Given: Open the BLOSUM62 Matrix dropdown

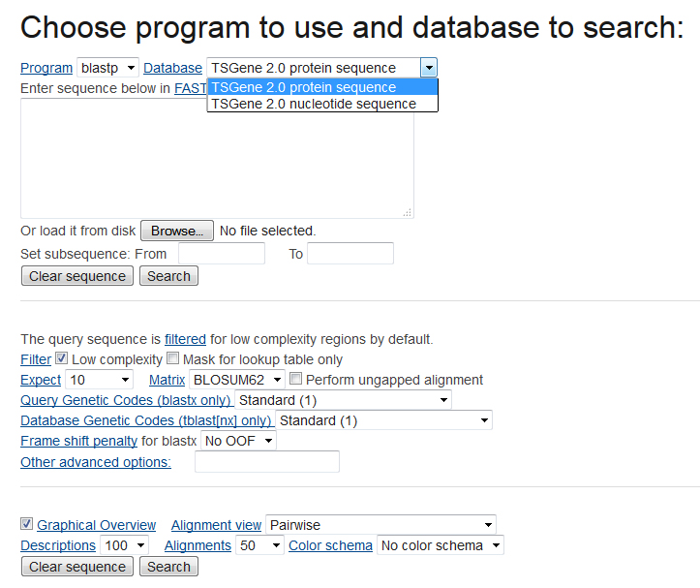Looking at the screenshot, I should pyautogui.click(x=237, y=380).
